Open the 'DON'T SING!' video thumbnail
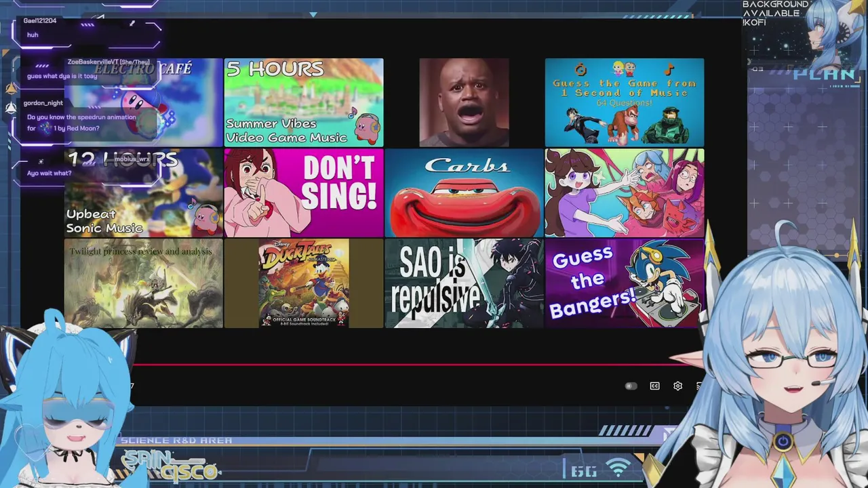Viewport: 868px width, 488px height. point(304,192)
